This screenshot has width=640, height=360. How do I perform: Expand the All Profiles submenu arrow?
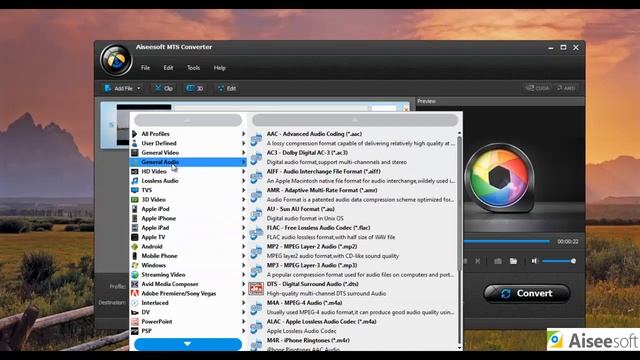(243, 134)
